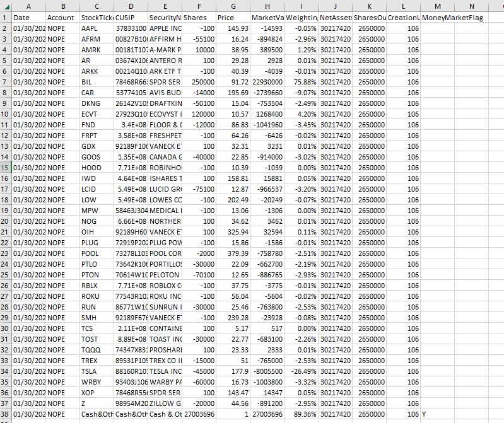The width and height of the screenshot is (504, 423).
Task: Select shares cell -55100
Action: click(199, 39)
